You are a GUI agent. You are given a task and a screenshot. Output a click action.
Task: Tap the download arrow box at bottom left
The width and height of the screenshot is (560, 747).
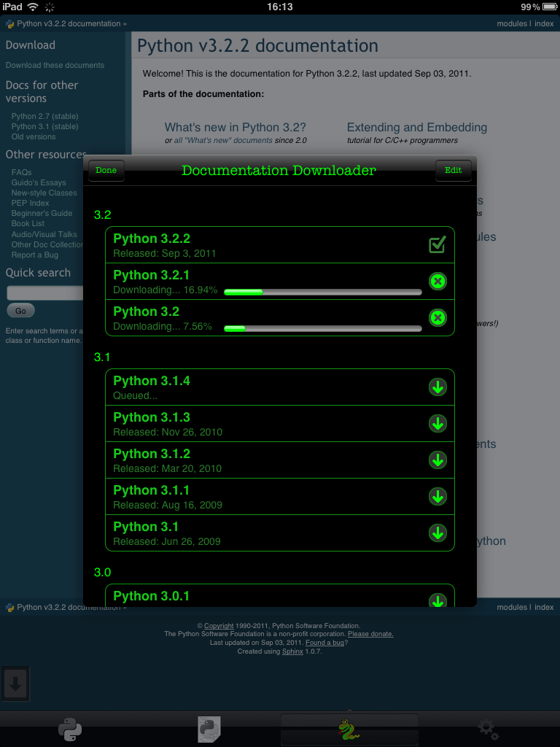[16, 684]
